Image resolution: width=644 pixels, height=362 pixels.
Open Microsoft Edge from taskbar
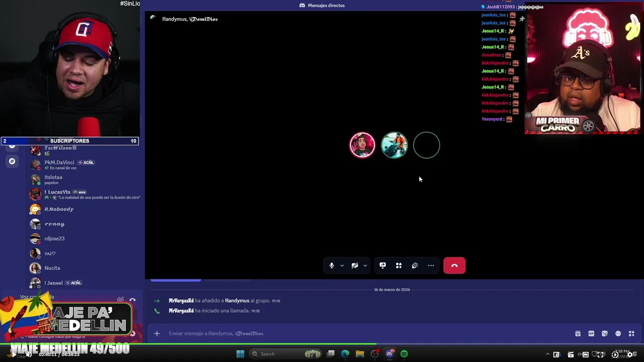click(345, 354)
